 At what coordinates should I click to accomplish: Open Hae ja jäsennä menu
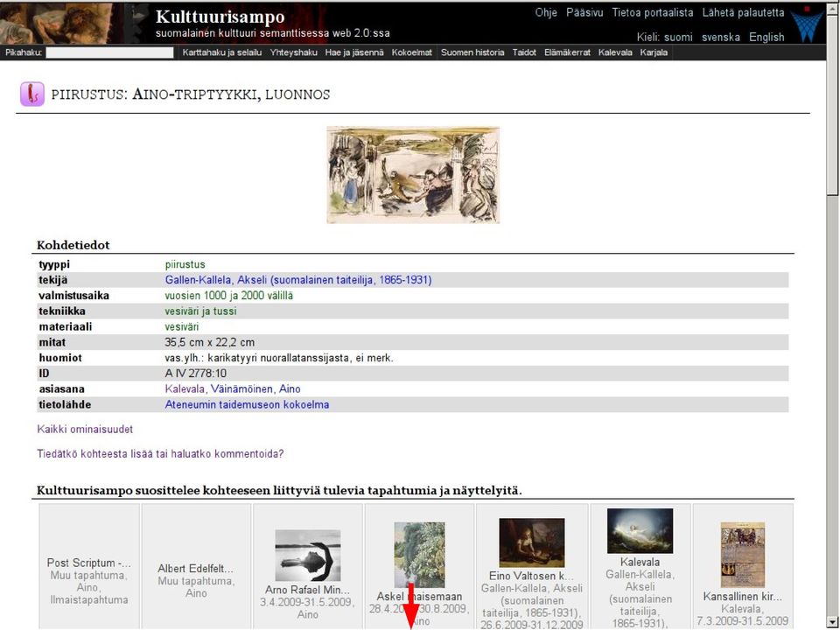[354, 52]
